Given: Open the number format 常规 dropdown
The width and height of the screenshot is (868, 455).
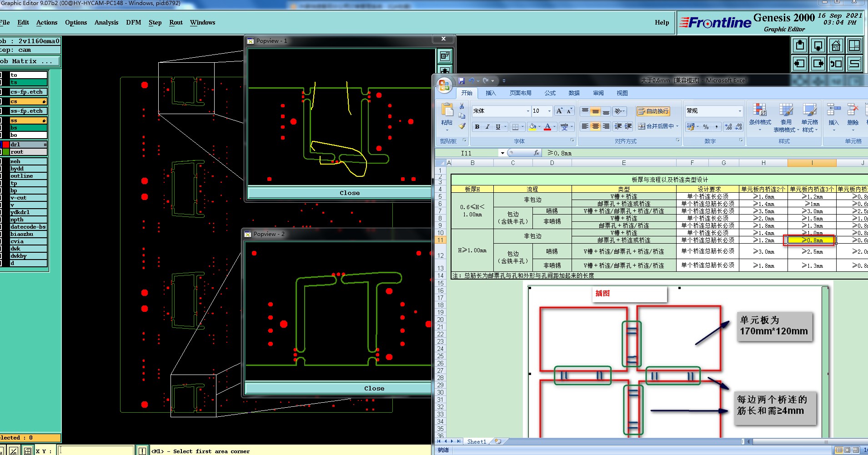Looking at the screenshot, I should click(x=739, y=111).
